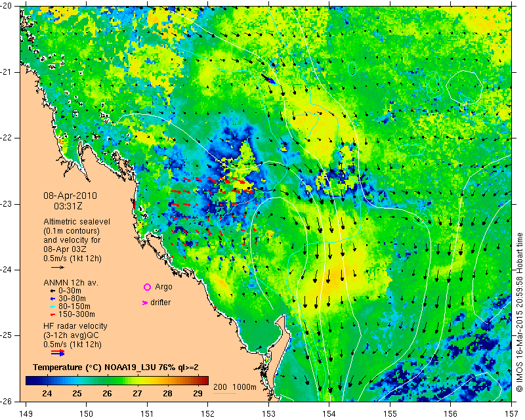525x420 pixels.
Task: Click the longitude axis label 151
Action: [147, 414]
